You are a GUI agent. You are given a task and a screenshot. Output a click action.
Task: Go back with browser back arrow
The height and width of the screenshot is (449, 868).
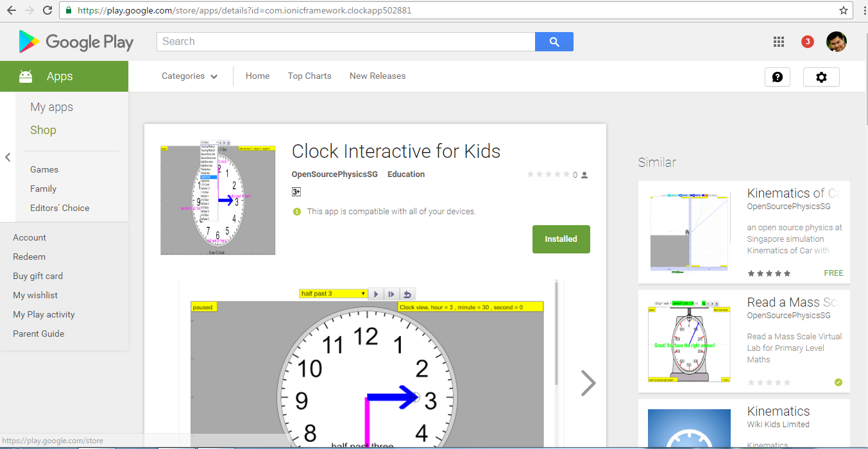tap(12, 10)
